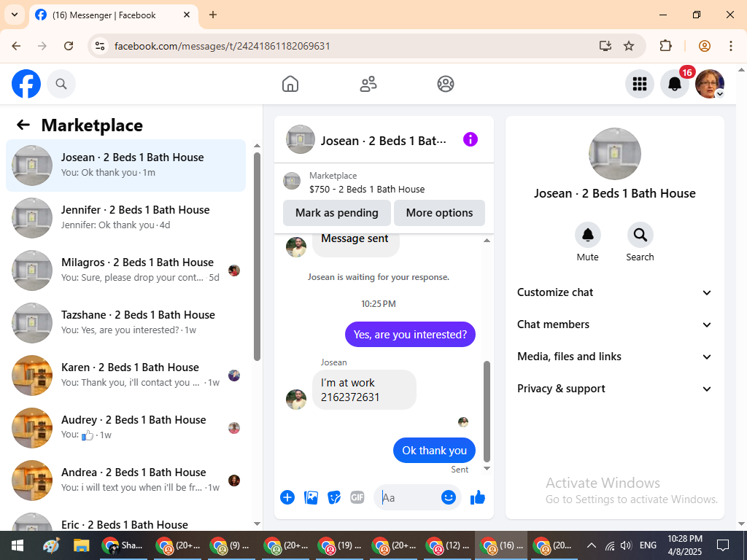This screenshot has width=747, height=560.
Task: Open more actions plus icon
Action: (287, 497)
